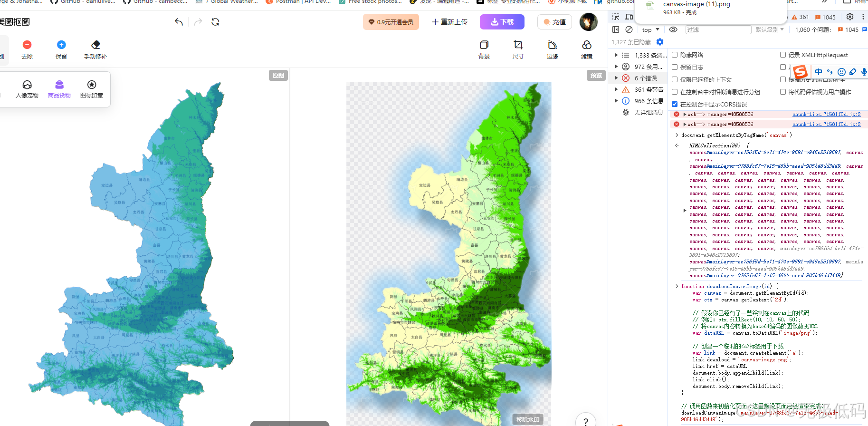Open the 滤镜 filter tool
This screenshot has height=426, width=868.
587,49
